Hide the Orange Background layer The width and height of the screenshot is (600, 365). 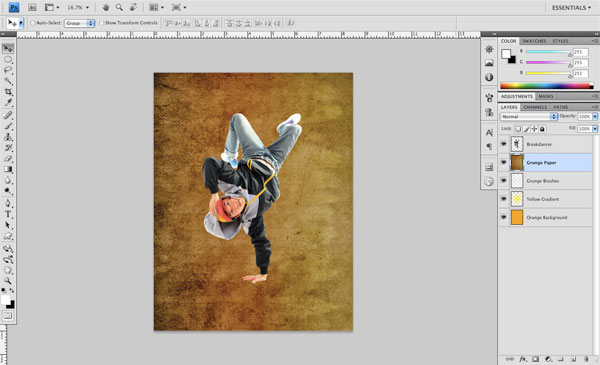coord(504,217)
